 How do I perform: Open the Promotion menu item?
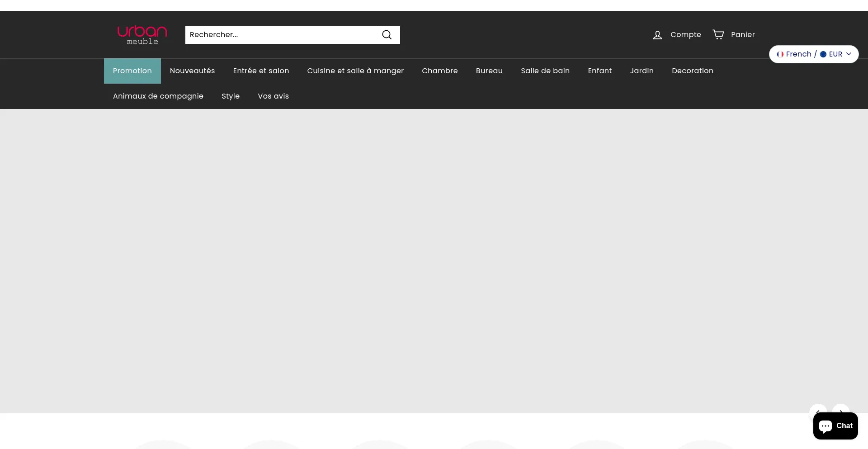pos(132,71)
